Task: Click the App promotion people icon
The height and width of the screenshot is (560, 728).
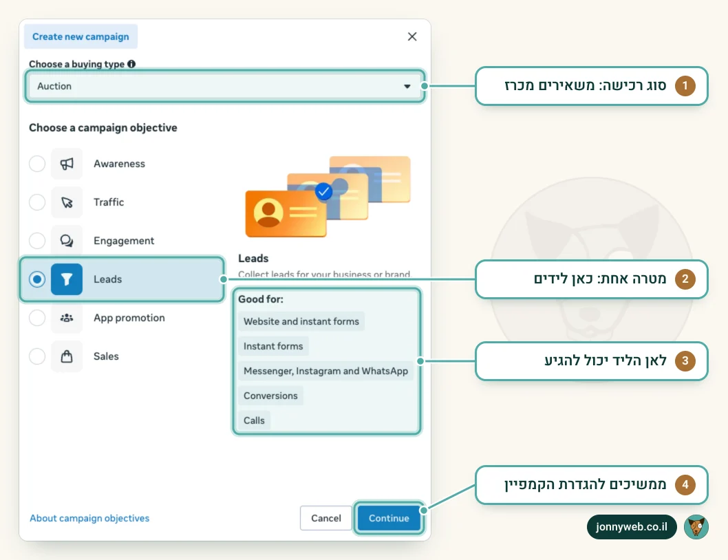Action: 67,318
